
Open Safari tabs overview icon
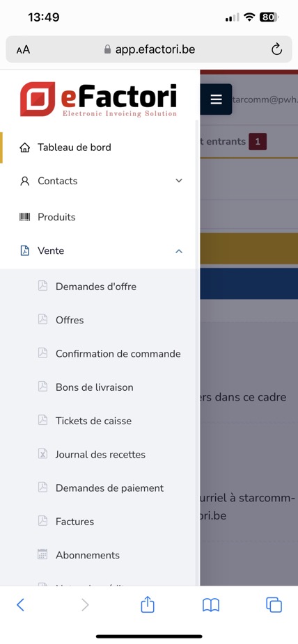pyautogui.click(x=274, y=605)
